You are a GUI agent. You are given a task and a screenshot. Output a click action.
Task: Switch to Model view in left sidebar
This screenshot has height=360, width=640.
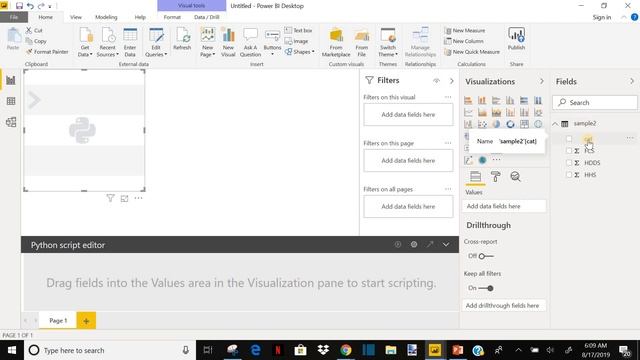11,122
